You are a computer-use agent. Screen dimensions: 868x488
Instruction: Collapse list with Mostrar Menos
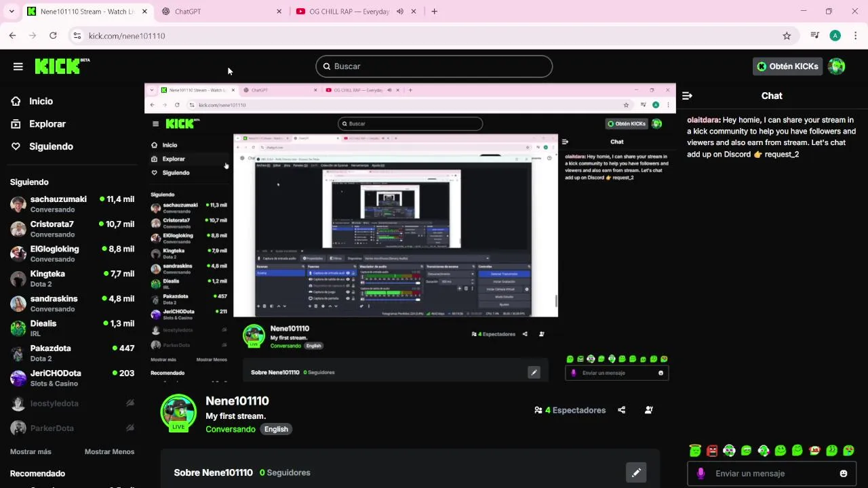[x=109, y=452]
